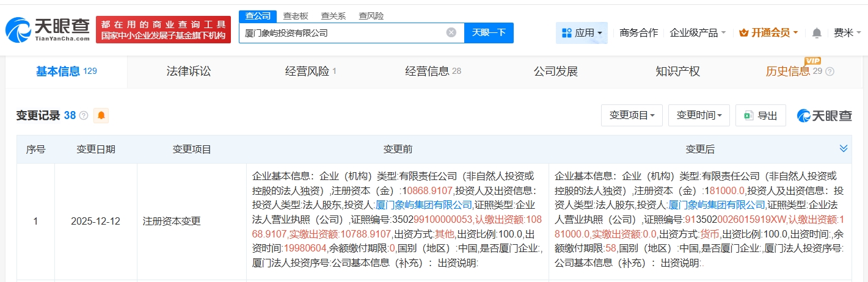Image resolution: width=868 pixels, height=282 pixels.
Task: Open the 经营信息 tab
Action: coord(433,71)
